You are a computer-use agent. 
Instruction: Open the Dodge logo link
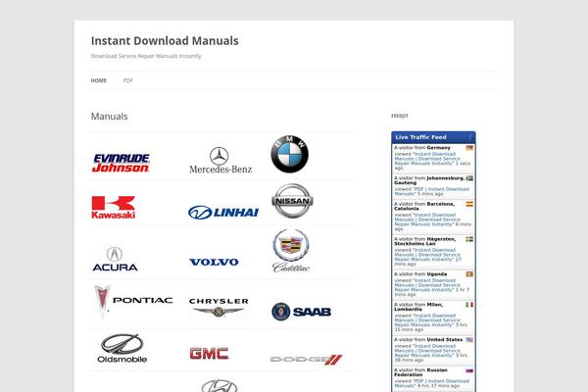click(x=306, y=360)
